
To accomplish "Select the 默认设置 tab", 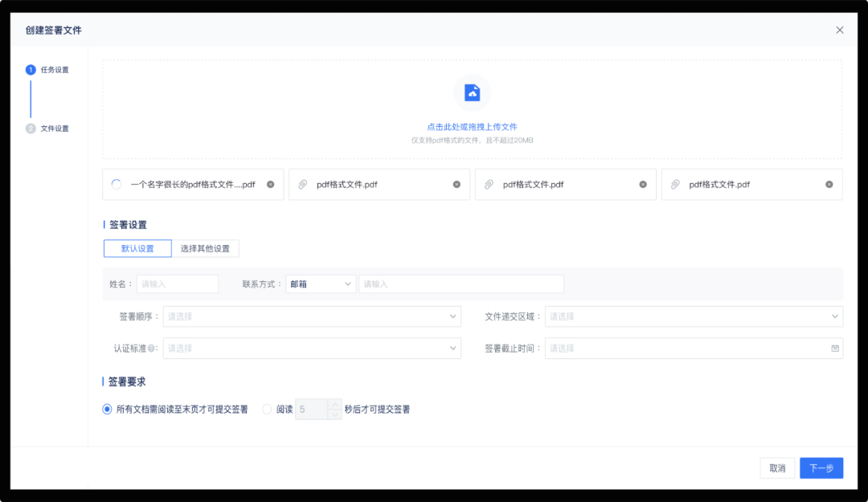I will (137, 248).
